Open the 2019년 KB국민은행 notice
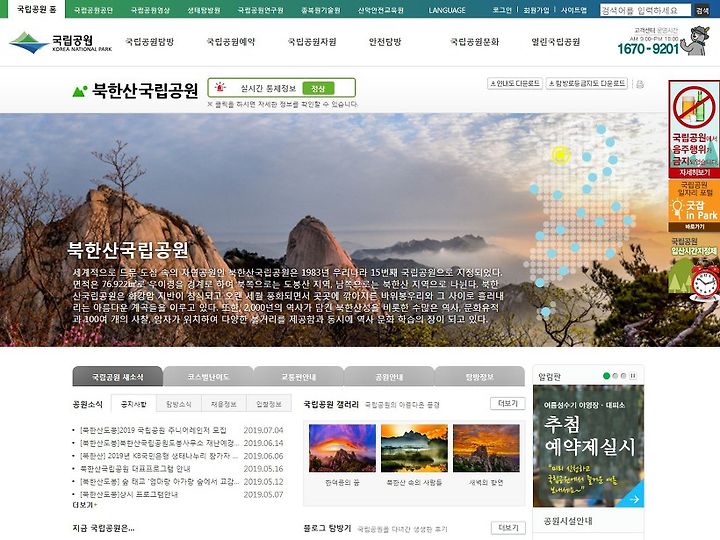 click(159, 456)
